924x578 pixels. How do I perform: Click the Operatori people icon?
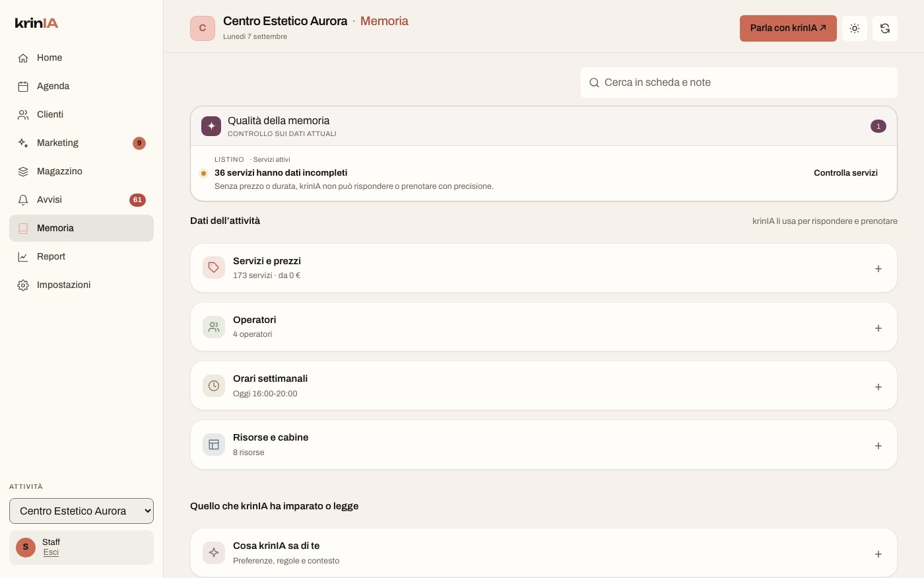tap(214, 326)
